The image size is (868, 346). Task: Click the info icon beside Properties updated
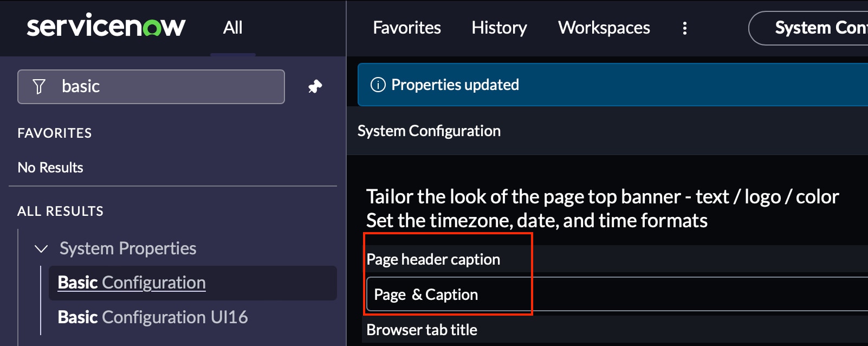tap(378, 85)
